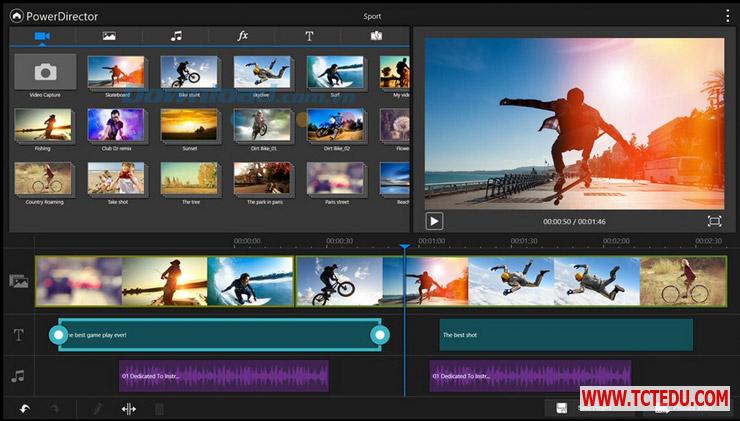Screen dimensions: 740x421
Task: Click the 00:01:30 ruler mark
Action: coord(524,241)
